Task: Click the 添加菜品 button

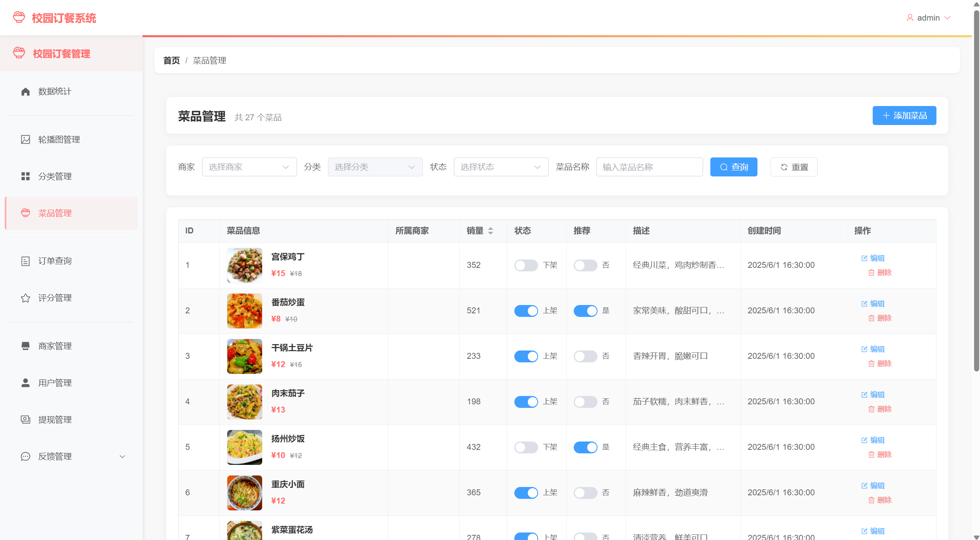Action: 904,116
